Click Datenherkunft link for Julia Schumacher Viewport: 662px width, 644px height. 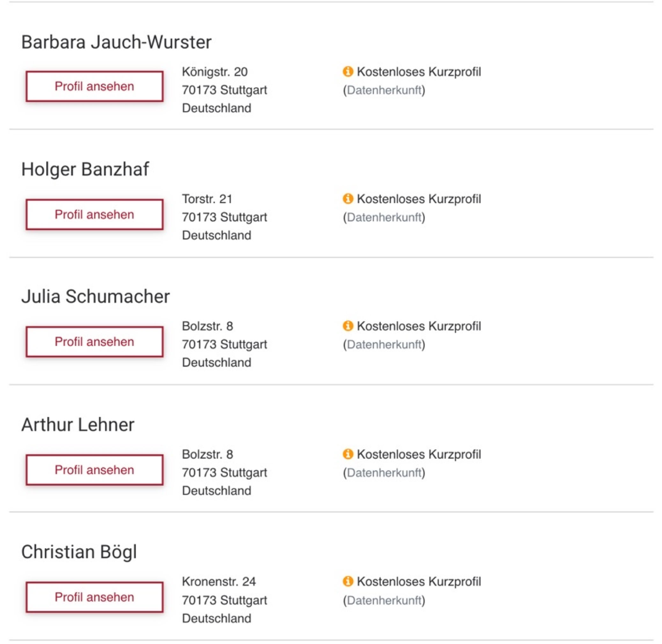tap(384, 345)
